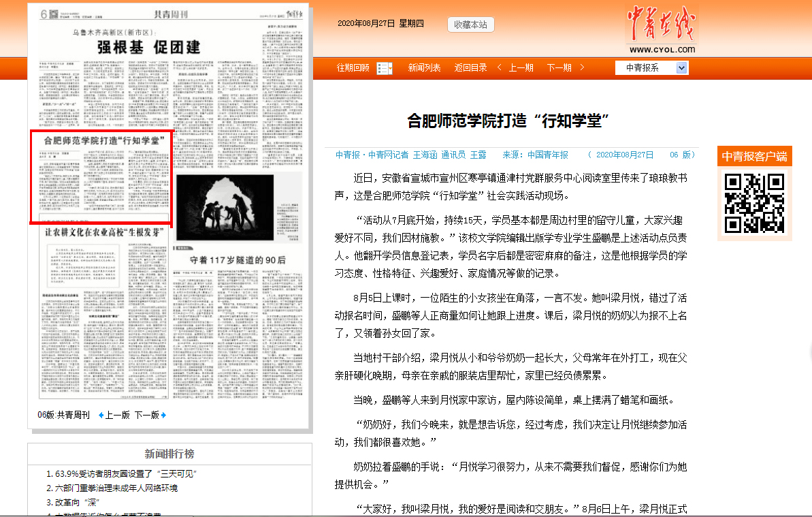
Task: Select 返回目录 in the navigation bar
Action: pyautogui.click(x=470, y=68)
